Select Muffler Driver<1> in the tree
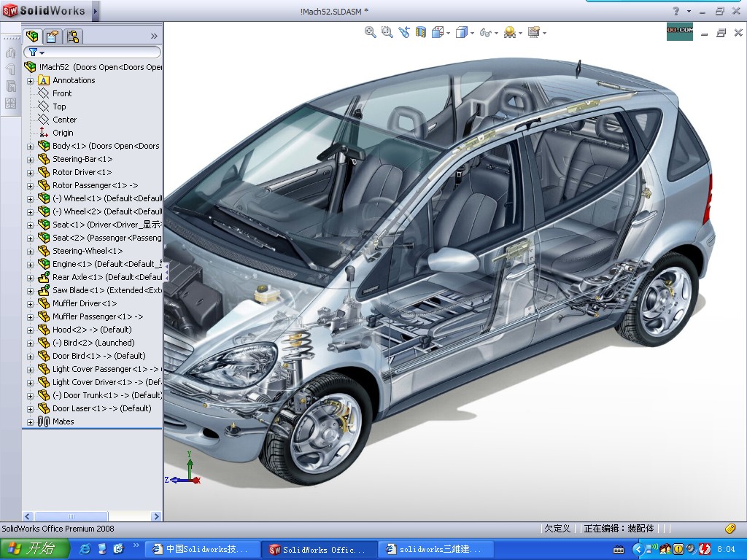The height and width of the screenshot is (560, 747). click(85, 303)
